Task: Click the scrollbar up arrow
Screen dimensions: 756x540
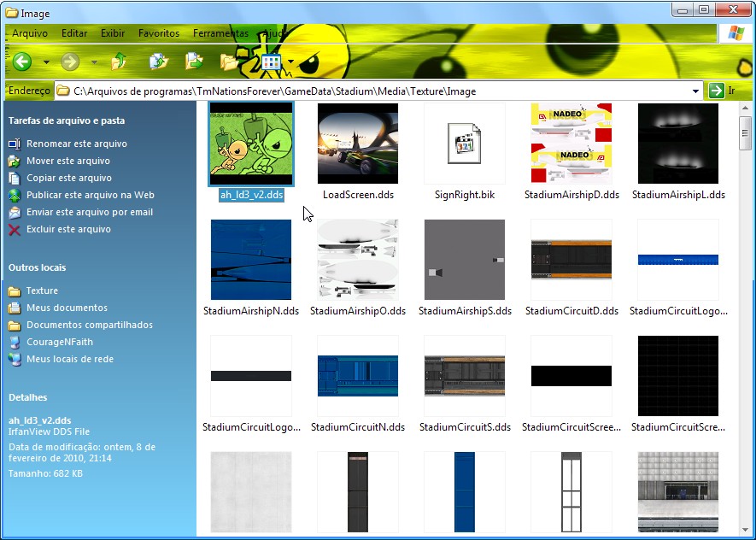Action: click(746, 108)
